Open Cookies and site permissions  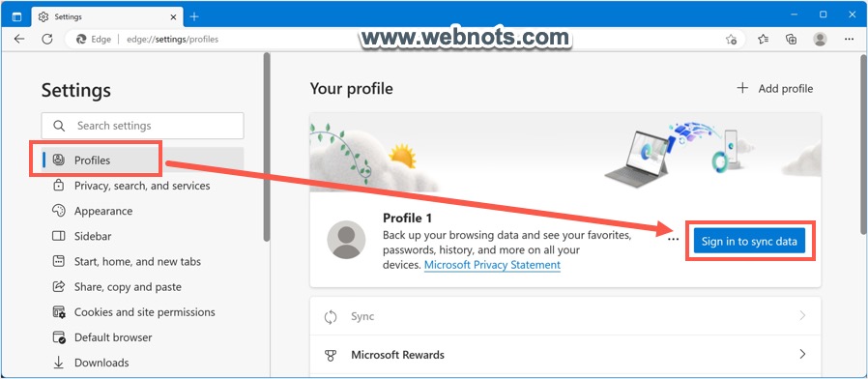143,312
